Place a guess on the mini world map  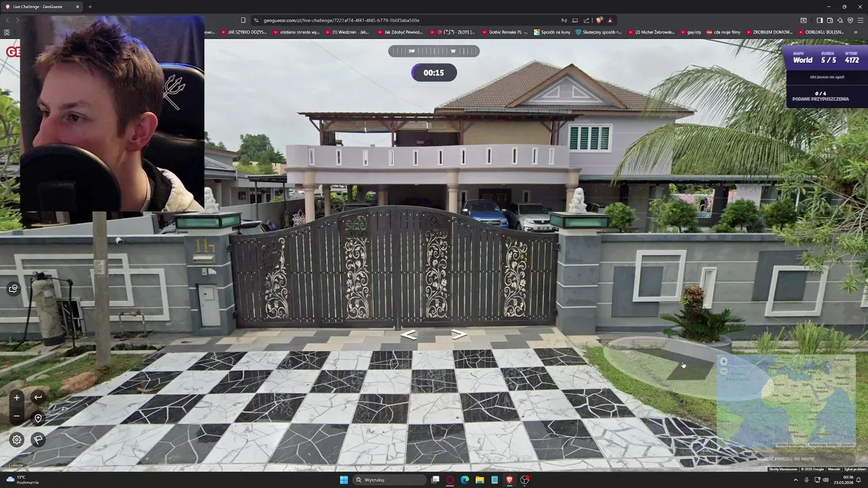click(786, 401)
